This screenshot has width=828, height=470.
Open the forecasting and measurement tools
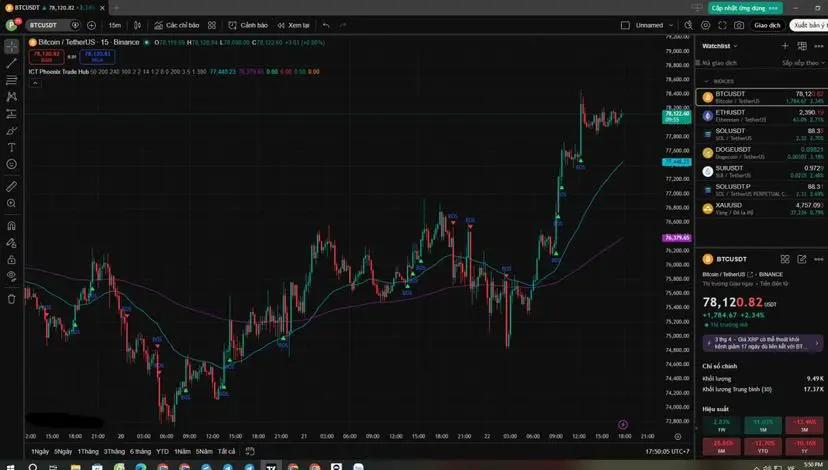(x=12, y=114)
